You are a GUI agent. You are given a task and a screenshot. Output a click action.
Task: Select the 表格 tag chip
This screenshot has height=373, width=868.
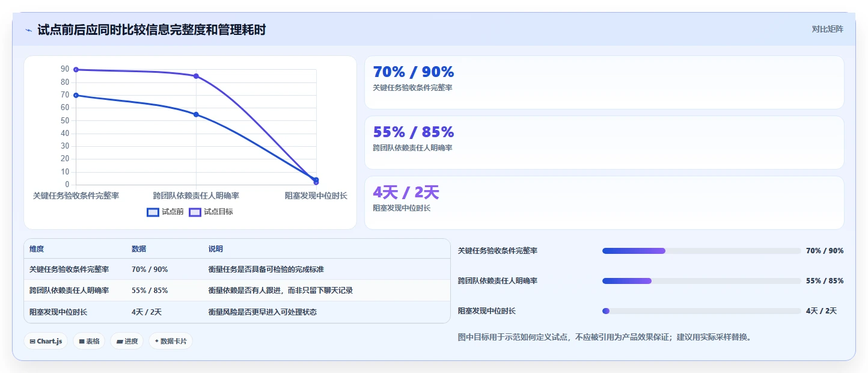pyautogui.click(x=89, y=341)
